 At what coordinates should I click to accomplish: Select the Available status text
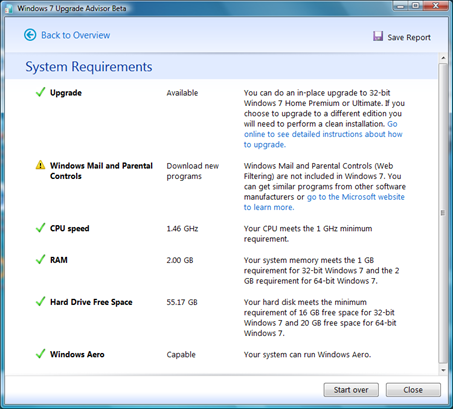coord(182,93)
